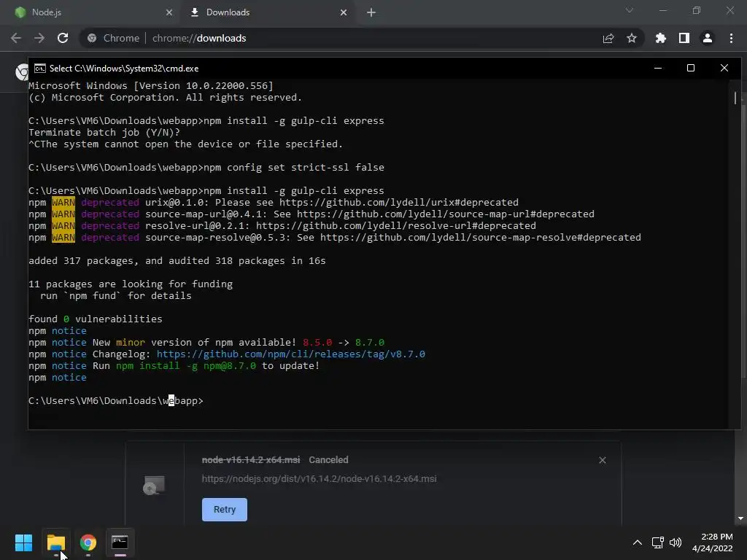Open Chrome profile avatar icon
Image resolution: width=747 pixels, height=560 pixels.
(708, 38)
